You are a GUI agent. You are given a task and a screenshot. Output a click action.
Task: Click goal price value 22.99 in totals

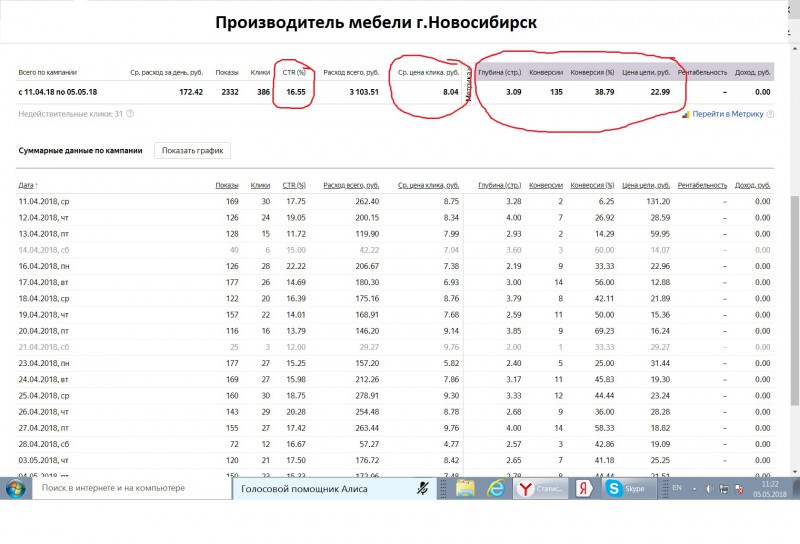[x=660, y=92]
